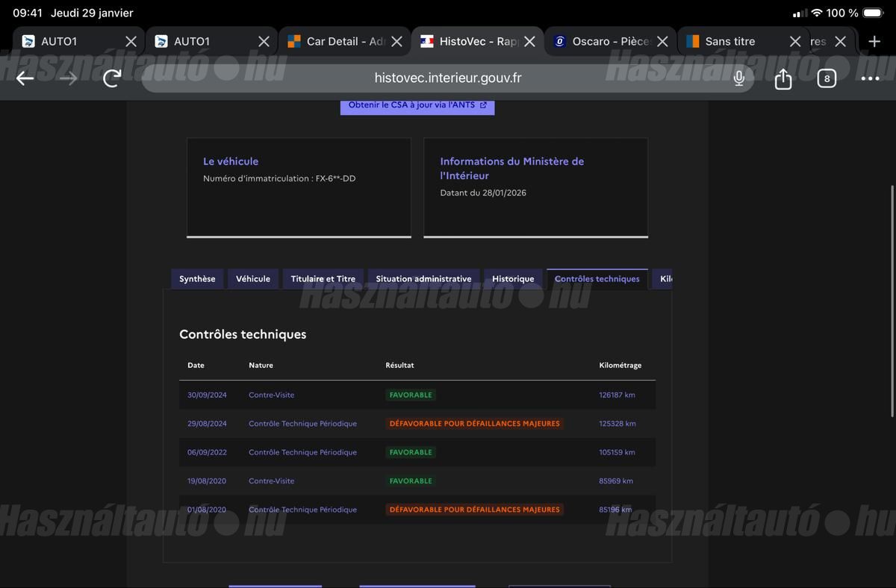Click the Résultat column header
Image resolution: width=896 pixels, height=588 pixels.
pyautogui.click(x=399, y=366)
